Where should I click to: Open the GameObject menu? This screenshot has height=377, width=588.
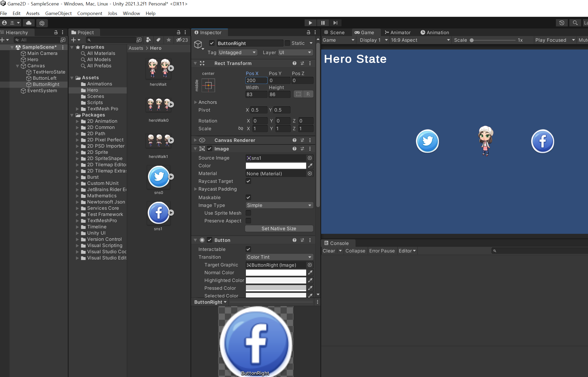tap(58, 13)
